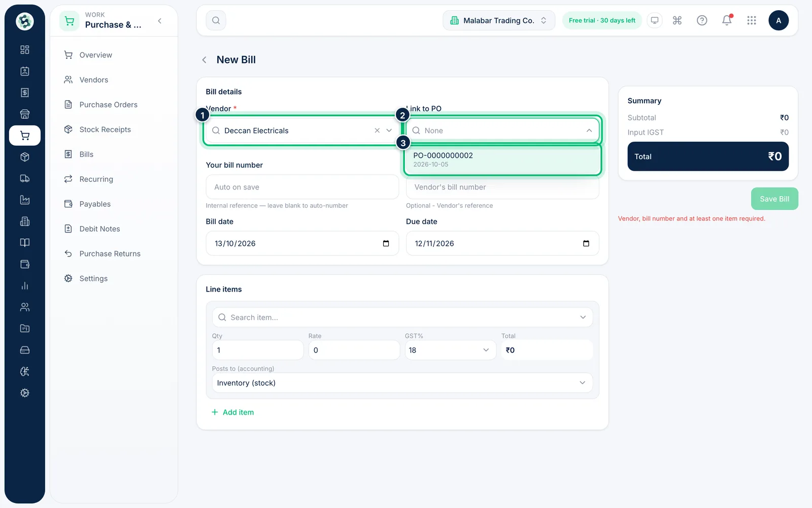Image resolution: width=812 pixels, height=508 pixels.
Task: Click the Bill date field 13/10/2026
Action: pos(302,243)
